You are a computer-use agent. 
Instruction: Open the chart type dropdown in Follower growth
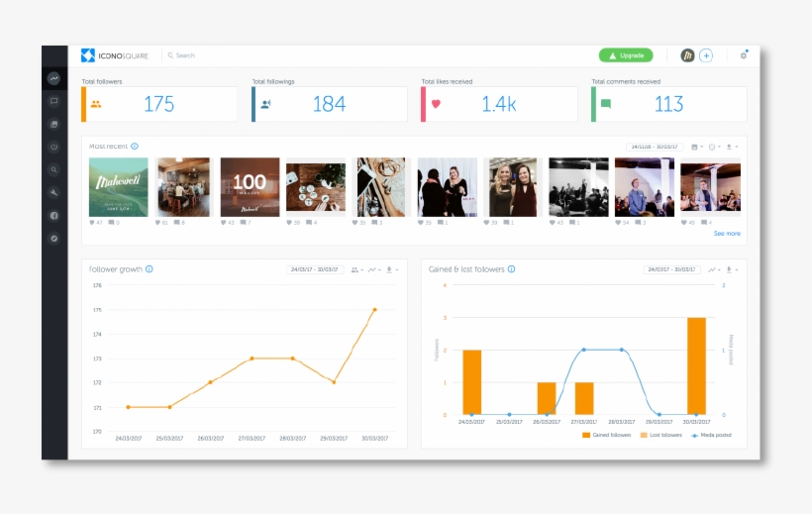374,269
